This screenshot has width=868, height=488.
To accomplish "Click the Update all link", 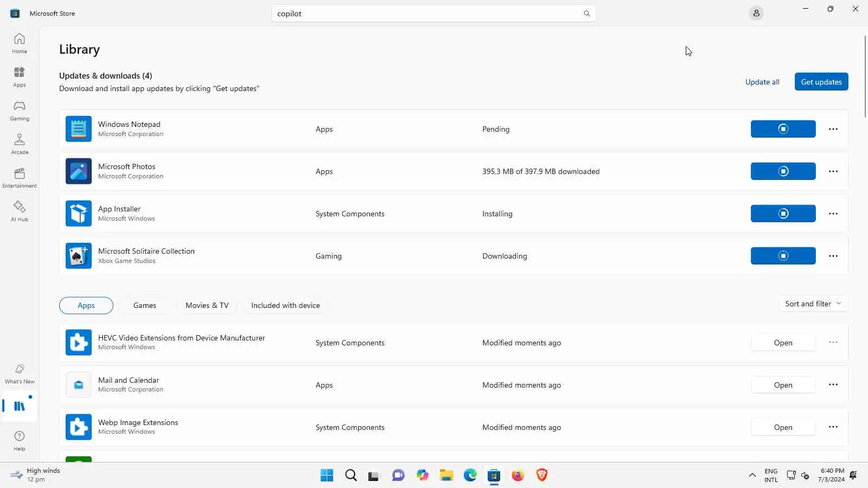I will 762,82.
